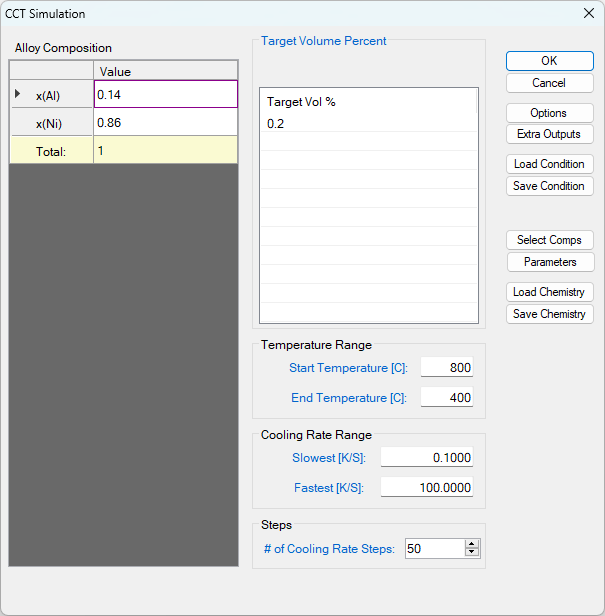Screen dimensions: 605x616
Task: Click the Extra Outputs button
Action: [x=549, y=134]
